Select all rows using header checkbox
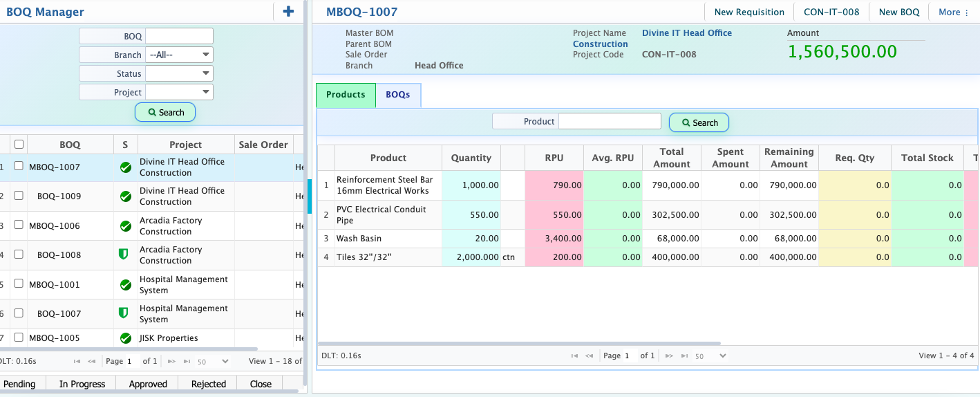Image resolution: width=980 pixels, height=397 pixels. pyautogui.click(x=19, y=144)
